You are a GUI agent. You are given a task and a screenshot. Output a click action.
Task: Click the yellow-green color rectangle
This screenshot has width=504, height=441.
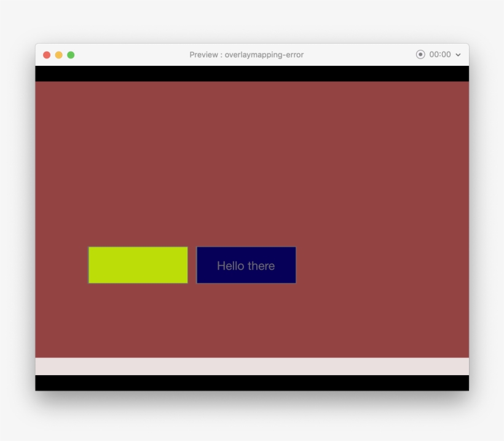tap(138, 264)
